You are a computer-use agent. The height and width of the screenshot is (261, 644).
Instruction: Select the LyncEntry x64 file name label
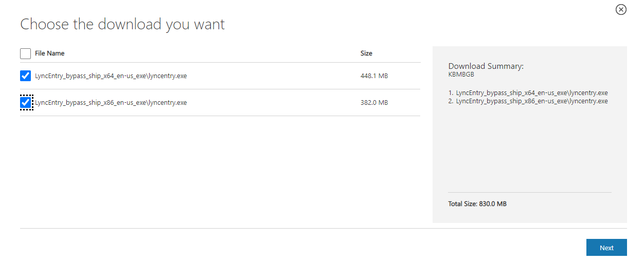[111, 76]
